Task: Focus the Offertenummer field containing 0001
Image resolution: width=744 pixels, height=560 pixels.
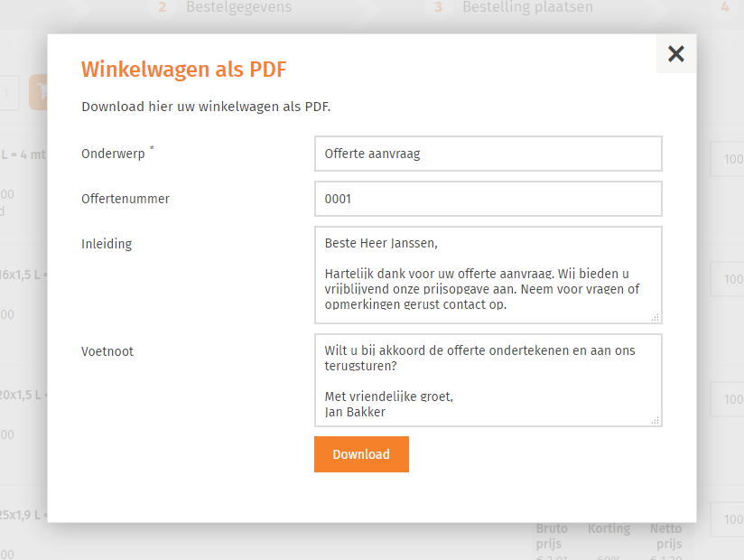Action: coord(488,199)
